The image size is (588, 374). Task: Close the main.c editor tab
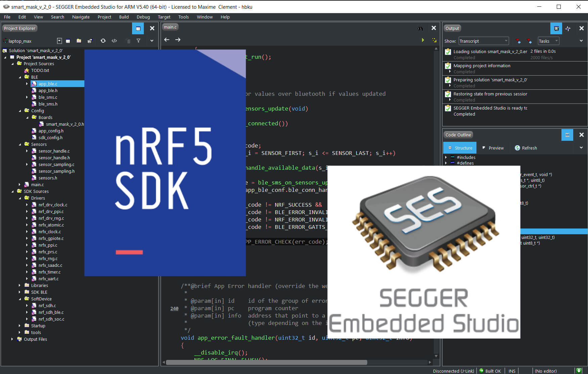tap(434, 28)
